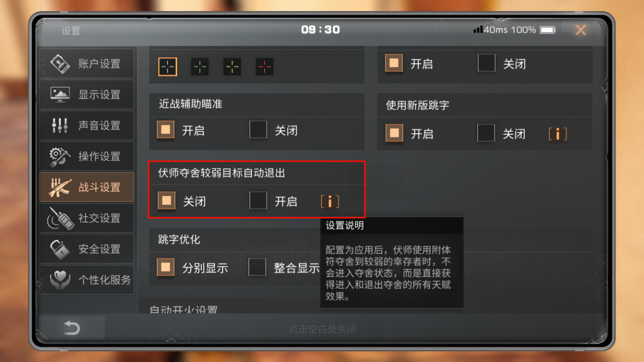Click the info icon in 伏师夺舍 setting

click(330, 202)
